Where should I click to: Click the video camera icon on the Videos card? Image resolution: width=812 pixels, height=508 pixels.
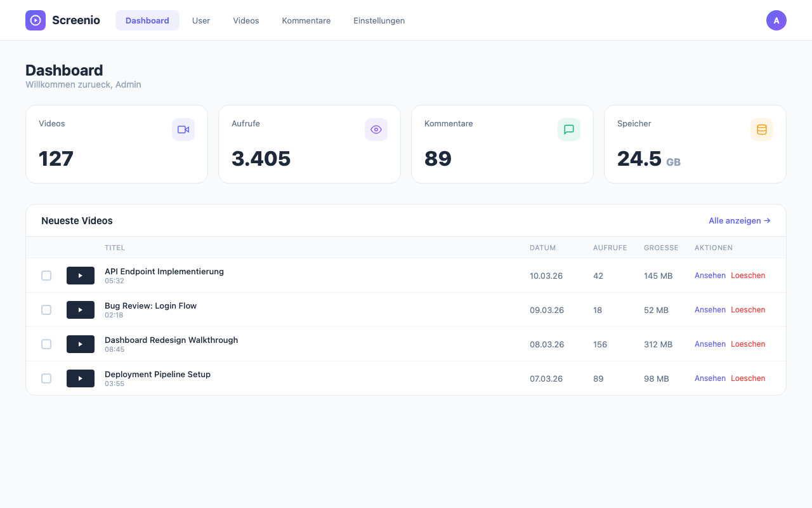pyautogui.click(x=183, y=130)
